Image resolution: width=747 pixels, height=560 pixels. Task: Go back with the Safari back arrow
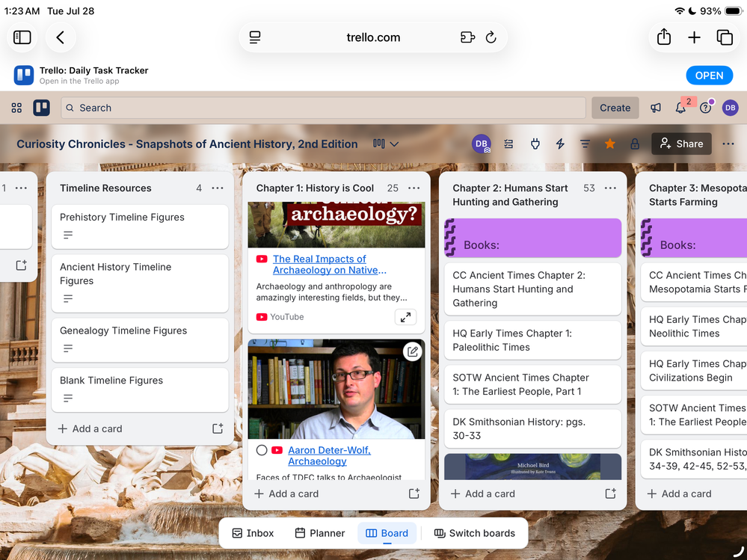(61, 37)
